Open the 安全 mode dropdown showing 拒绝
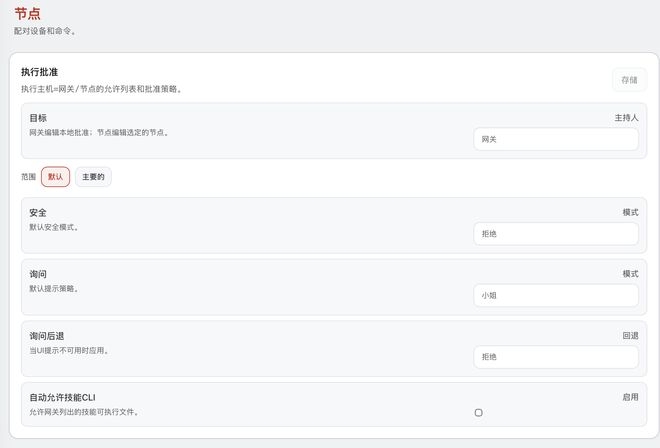 pyautogui.click(x=556, y=234)
